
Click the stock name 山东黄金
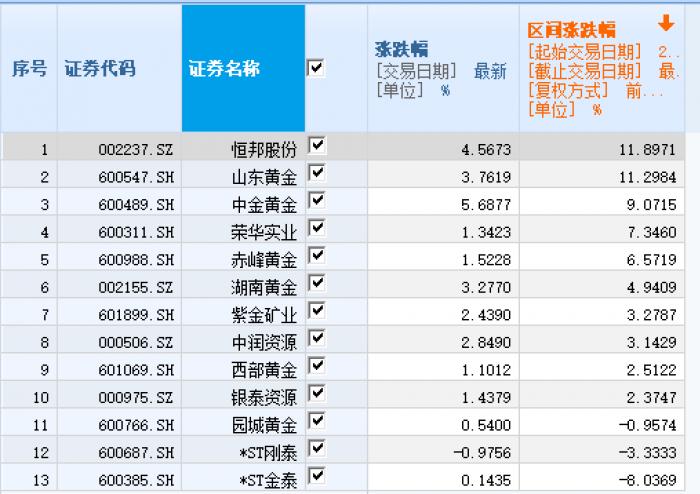click(264, 177)
